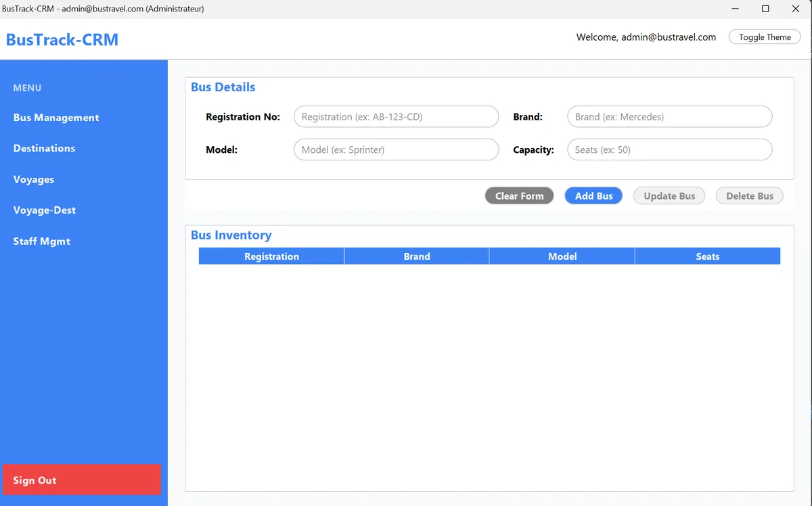Open the Voyages section
This screenshot has height=506, width=812.
tap(34, 179)
